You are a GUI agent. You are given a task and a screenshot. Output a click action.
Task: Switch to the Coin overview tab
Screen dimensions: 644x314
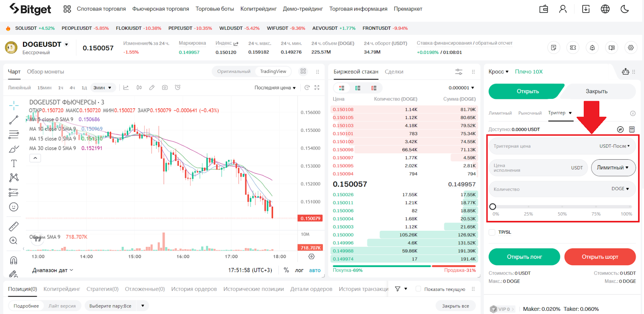(x=45, y=72)
